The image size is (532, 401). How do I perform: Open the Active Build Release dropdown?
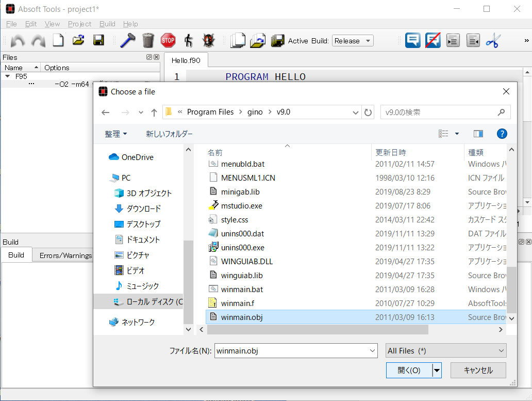tap(353, 41)
